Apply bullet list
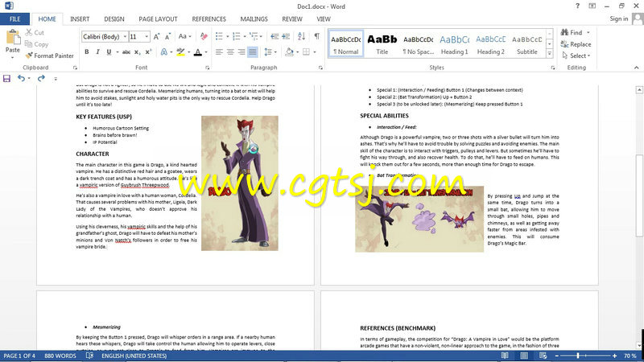Image resolution: width=644 pixels, height=362 pixels. pyautogui.click(x=219, y=36)
